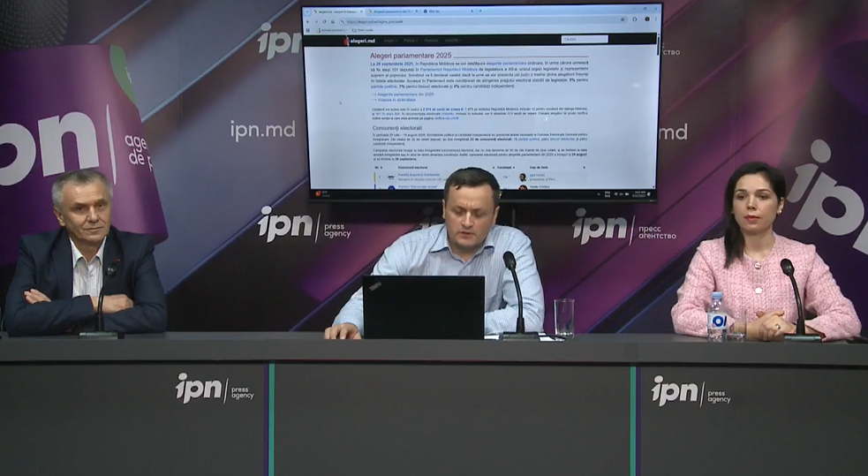Click the site search input field
Screen dimensions: 868x476
[585, 40]
